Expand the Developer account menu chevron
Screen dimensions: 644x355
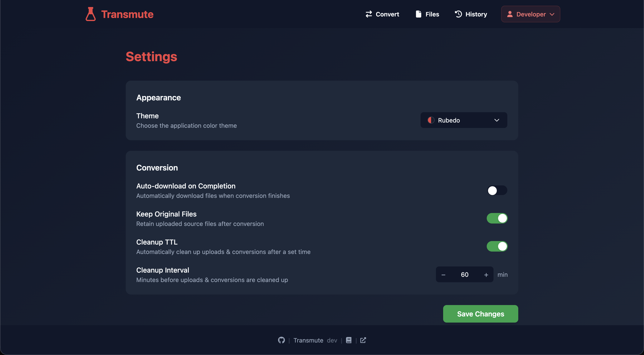click(x=552, y=14)
